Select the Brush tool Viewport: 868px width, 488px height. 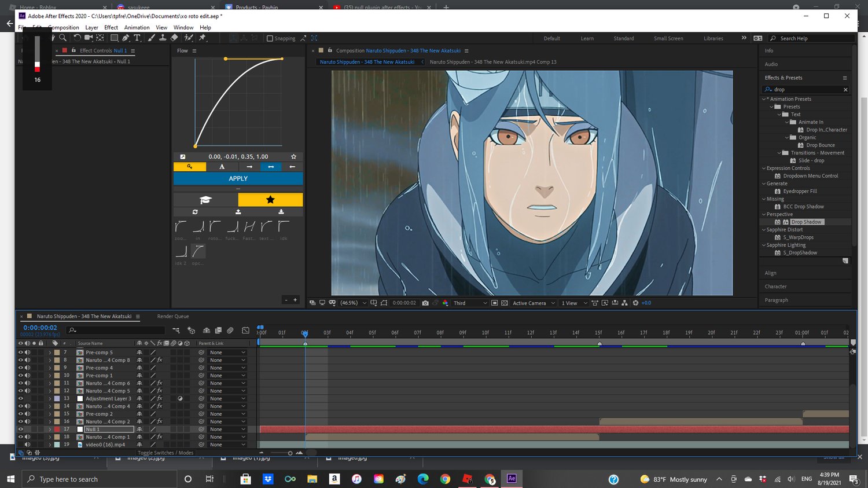coord(150,38)
